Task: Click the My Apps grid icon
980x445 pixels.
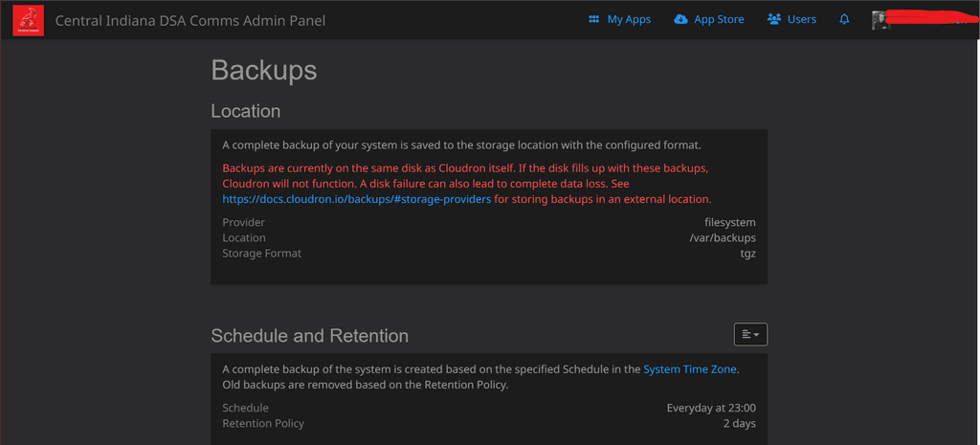Action: (x=594, y=20)
